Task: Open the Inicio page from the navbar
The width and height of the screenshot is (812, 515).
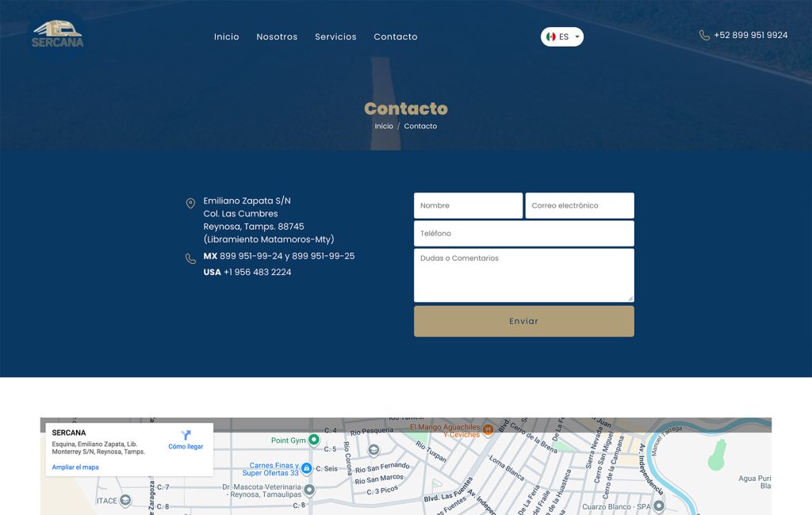Action: pyautogui.click(x=227, y=36)
